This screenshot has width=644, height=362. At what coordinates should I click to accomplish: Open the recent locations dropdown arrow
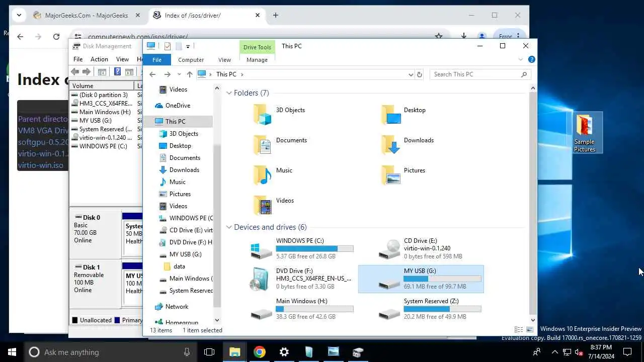pos(179,74)
